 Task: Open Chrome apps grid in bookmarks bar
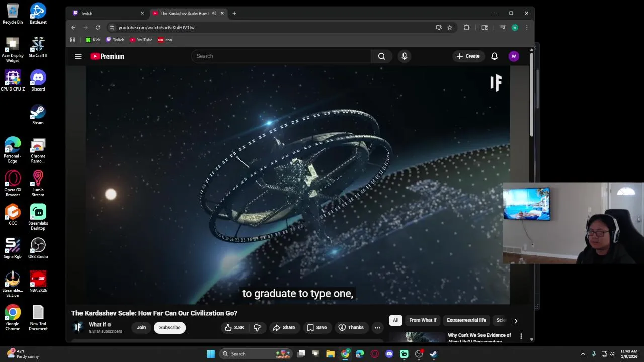pos(73,40)
